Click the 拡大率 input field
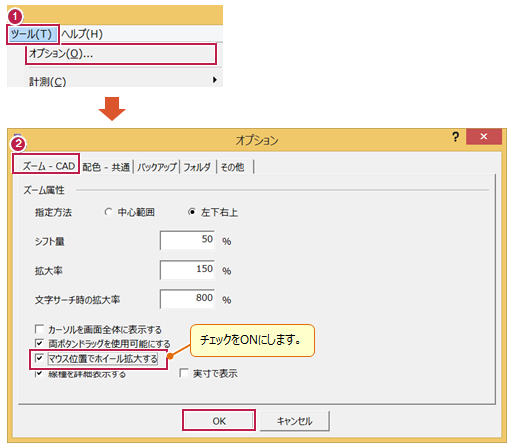 click(x=187, y=269)
